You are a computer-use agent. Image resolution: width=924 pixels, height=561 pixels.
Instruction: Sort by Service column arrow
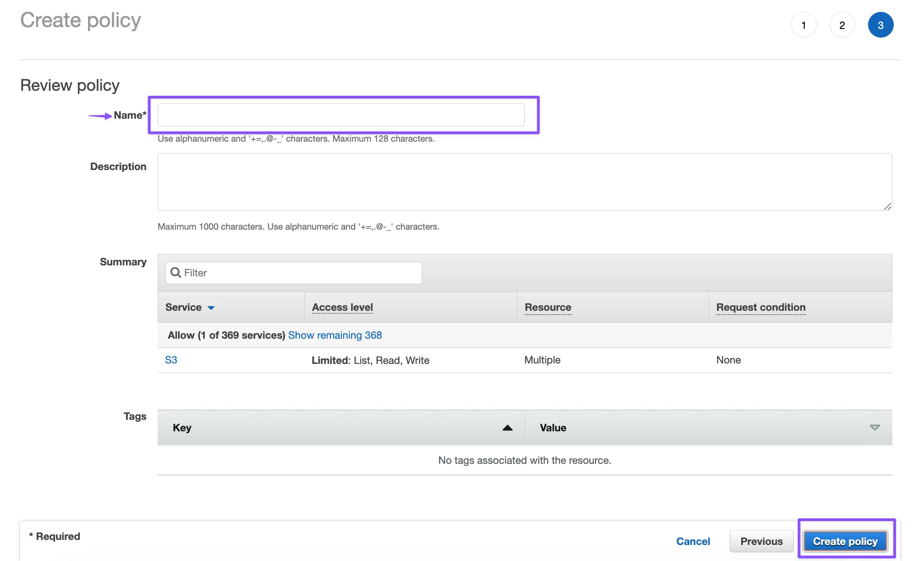click(211, 308)
